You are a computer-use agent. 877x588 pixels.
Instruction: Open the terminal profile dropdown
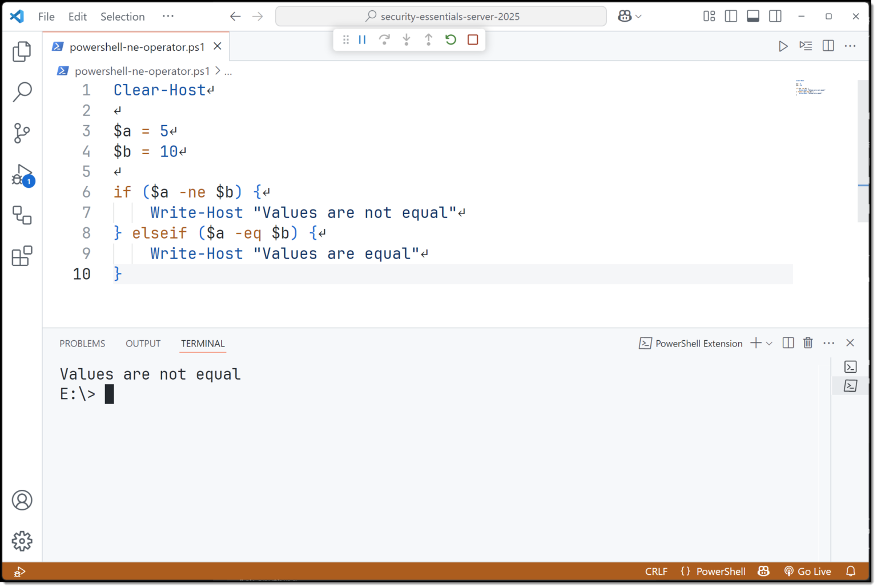(x=769, y=343)
